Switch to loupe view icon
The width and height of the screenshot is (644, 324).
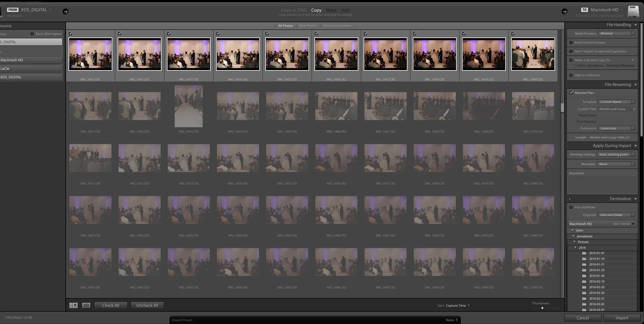86,305
